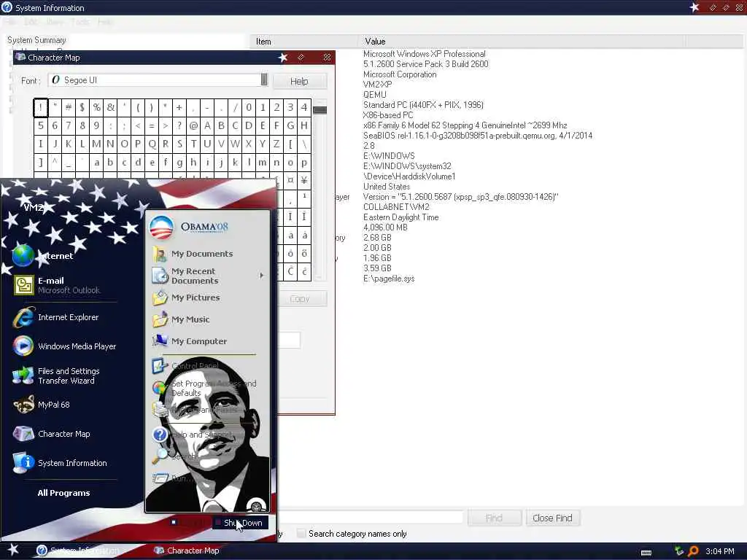The height and width of the screenshot is (560, 747).
Task: Select value 'E:\WINDOWS\system32'
Action: tap(407, 166)
